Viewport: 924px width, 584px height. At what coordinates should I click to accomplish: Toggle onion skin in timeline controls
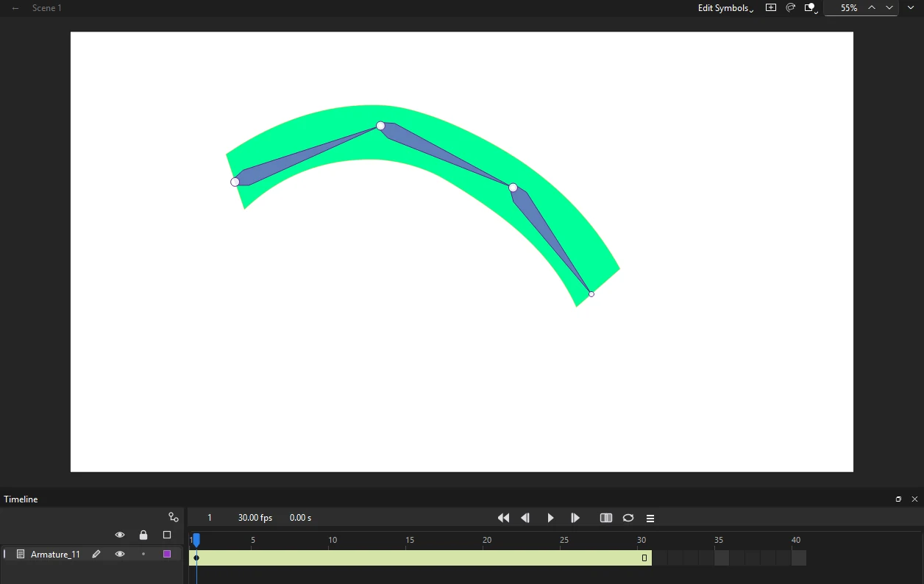606,518
